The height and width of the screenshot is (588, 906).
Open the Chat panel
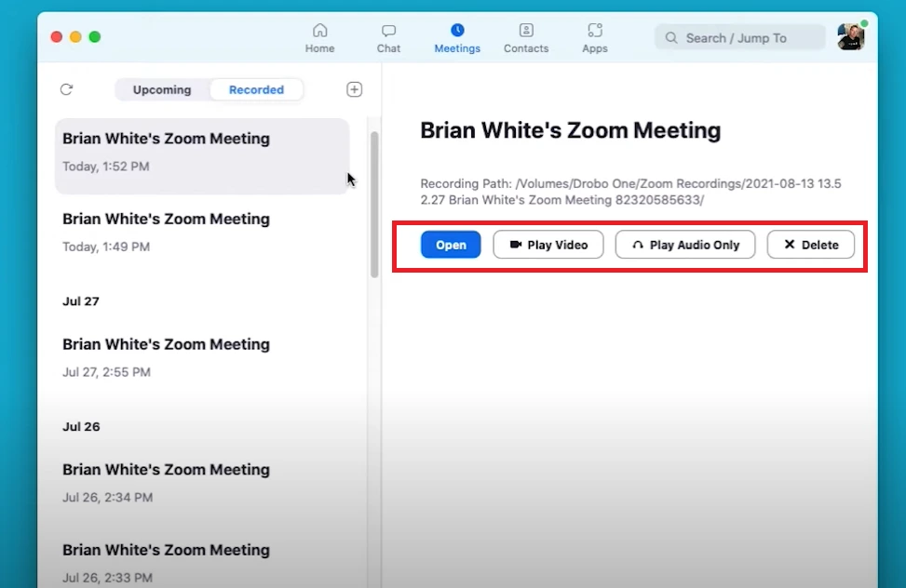tap(387, 37)
